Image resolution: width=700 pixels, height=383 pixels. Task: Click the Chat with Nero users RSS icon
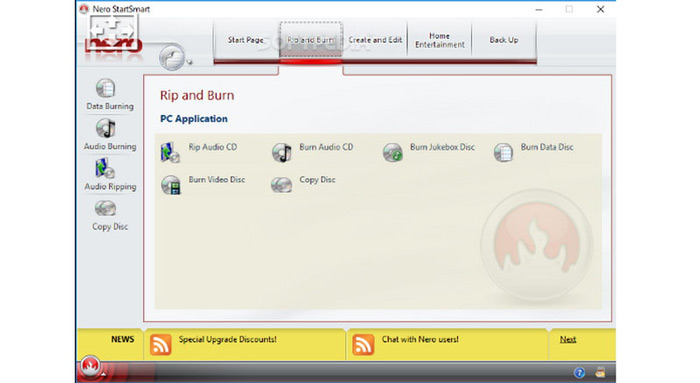[x=363, y=345]
